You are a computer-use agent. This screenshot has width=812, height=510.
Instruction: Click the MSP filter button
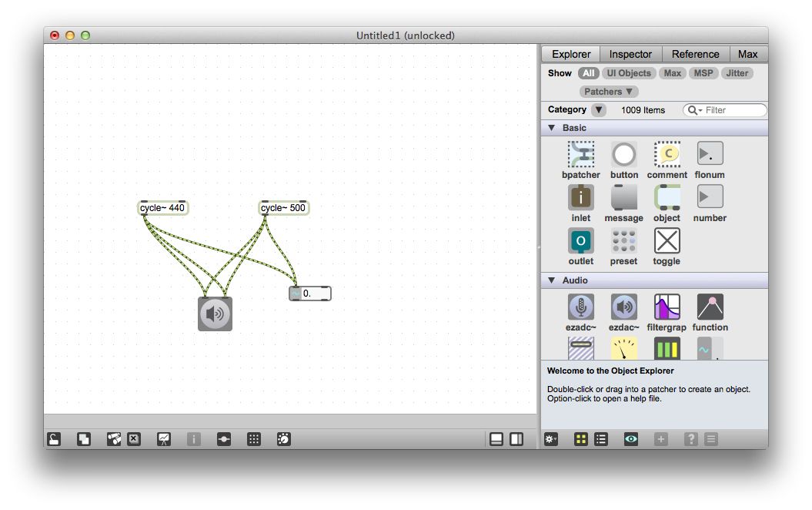point(703,73)
